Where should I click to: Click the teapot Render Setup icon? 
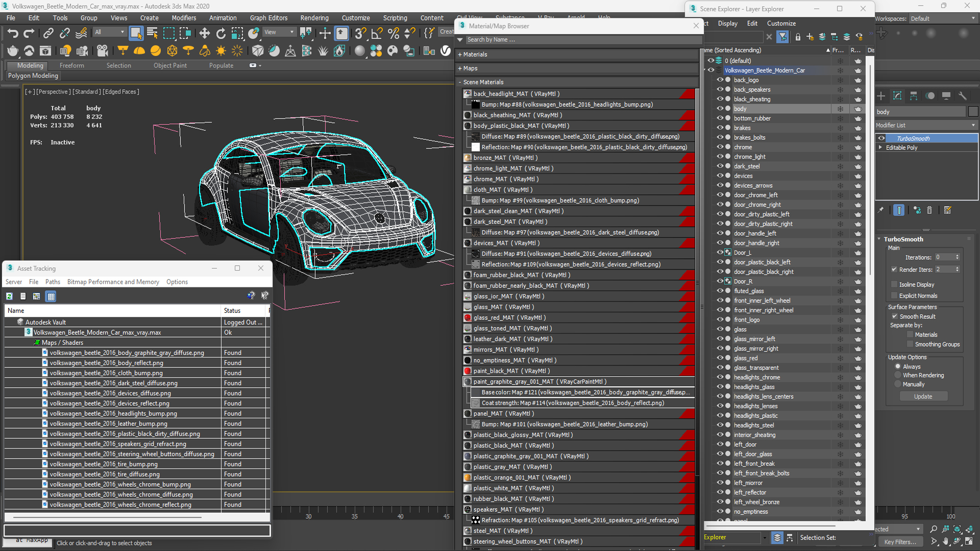click(x=13, y=51)
